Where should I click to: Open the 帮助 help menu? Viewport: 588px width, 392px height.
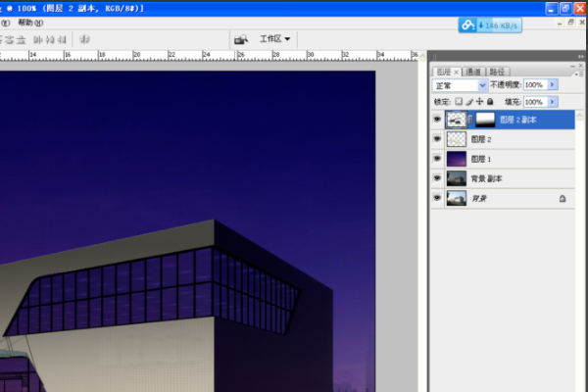click(x=30, y=23)
